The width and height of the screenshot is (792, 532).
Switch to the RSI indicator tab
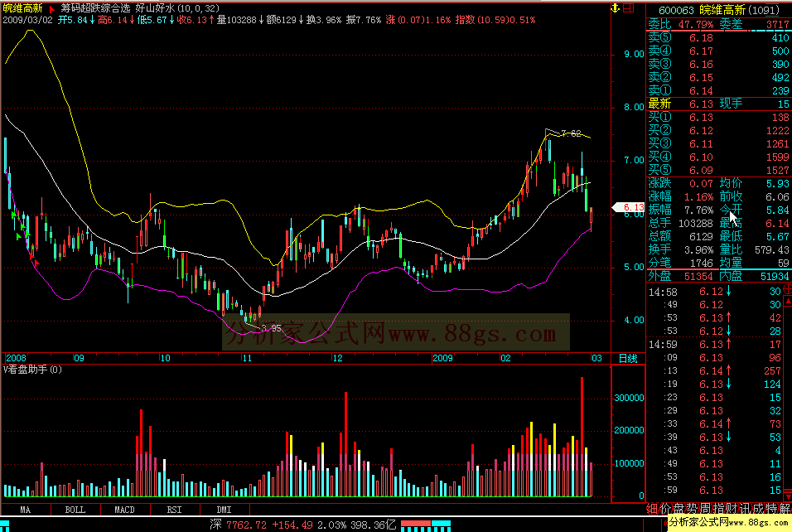click(x=174, y=510)
